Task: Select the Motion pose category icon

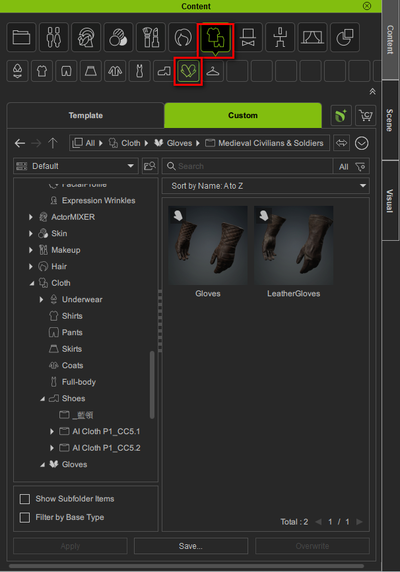Action: [280, 37]
